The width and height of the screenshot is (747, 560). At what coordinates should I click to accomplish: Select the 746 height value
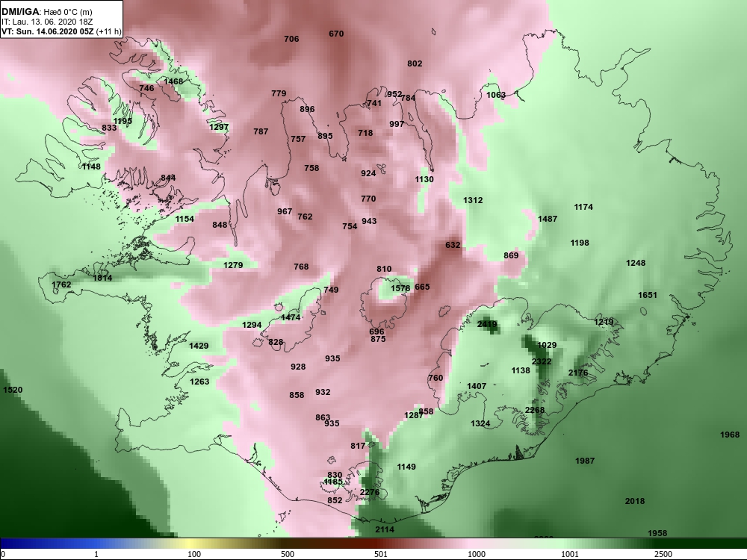pos(146,89)
